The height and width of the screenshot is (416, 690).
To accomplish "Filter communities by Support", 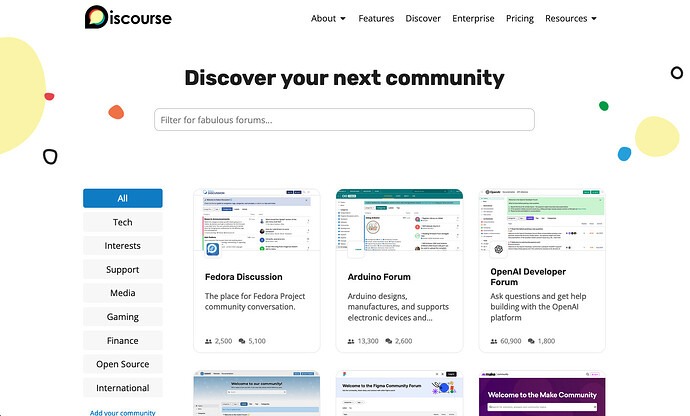I will tap(123, 269).
